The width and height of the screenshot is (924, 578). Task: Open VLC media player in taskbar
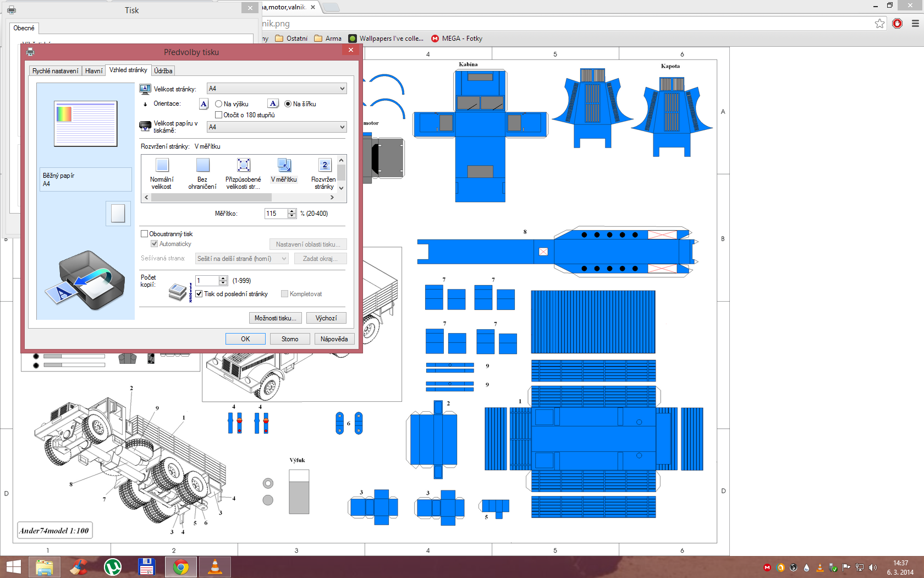pyautogui.click(x=215, y=566)
